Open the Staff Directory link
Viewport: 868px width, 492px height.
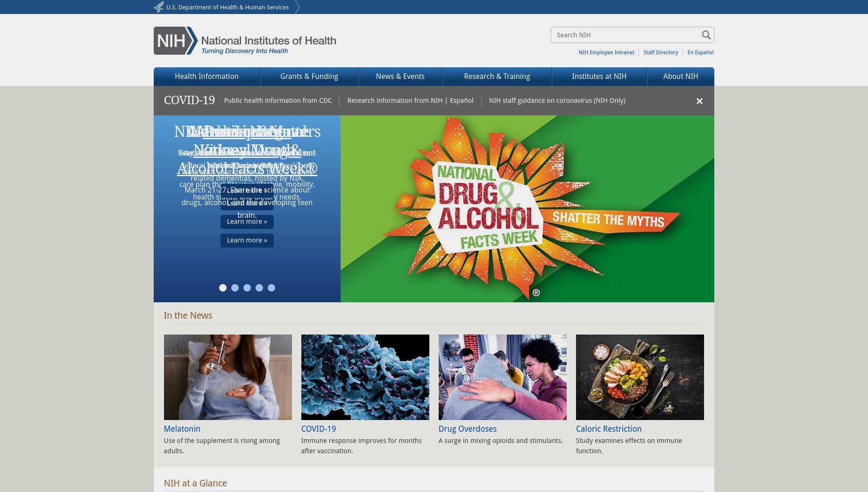[661, 52]
